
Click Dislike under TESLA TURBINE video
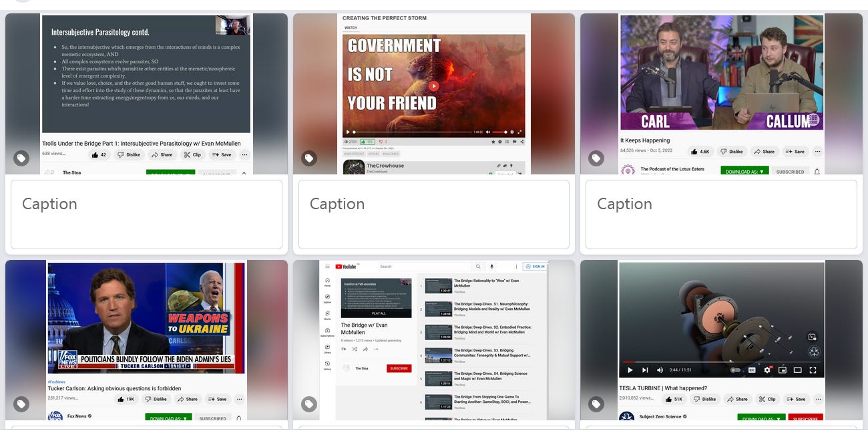[704, 399]
